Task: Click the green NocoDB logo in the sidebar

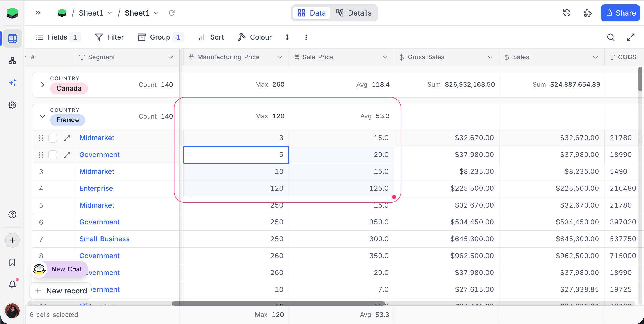Action: pos(12,13)
